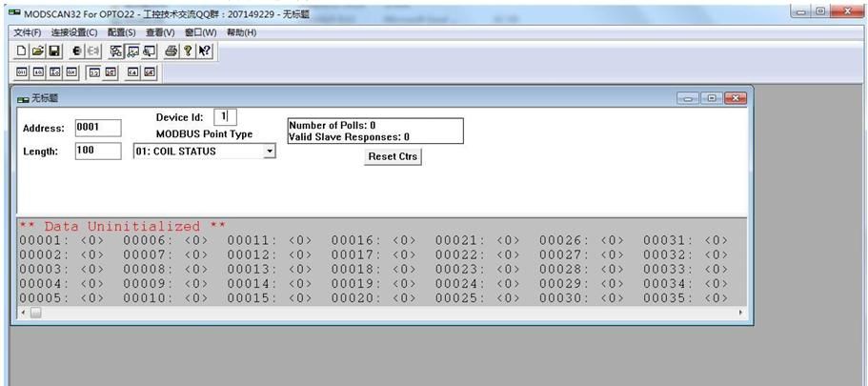
Task: Click the document icon in 无标题 child title bar
Action: [x=23, y=99]
